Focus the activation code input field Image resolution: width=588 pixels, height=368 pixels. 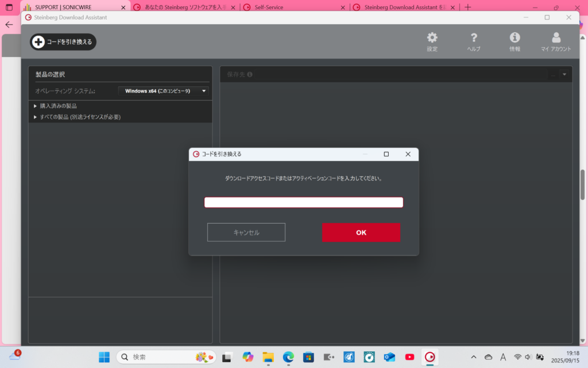coord(303,202)
